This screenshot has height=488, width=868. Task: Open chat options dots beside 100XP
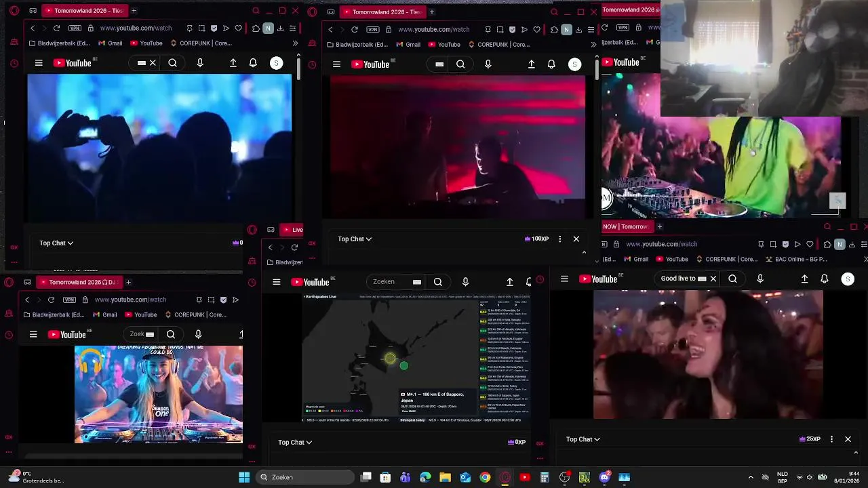(x=559, y=239)
